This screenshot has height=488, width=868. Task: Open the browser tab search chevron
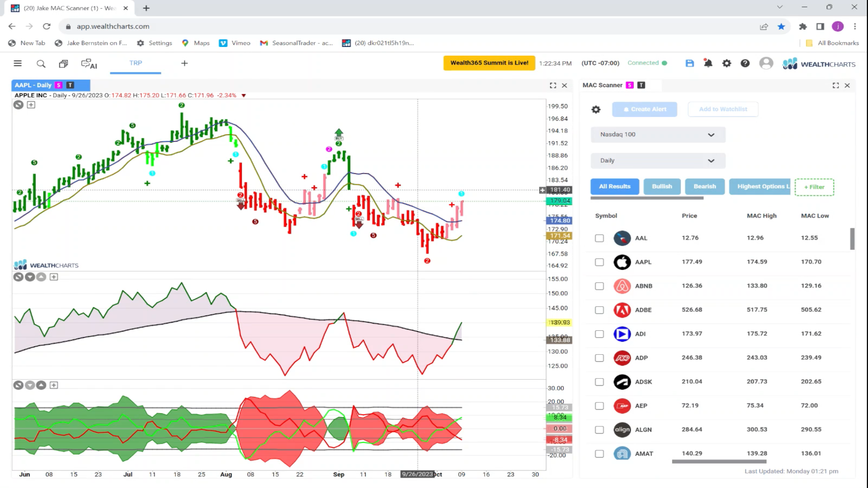point(780,7)
